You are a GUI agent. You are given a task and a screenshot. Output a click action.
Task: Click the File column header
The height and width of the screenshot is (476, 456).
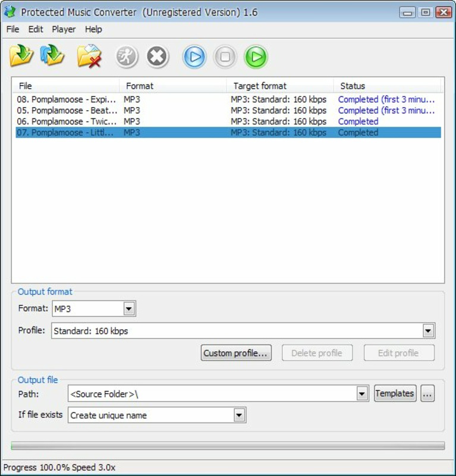tap(65, 86)
